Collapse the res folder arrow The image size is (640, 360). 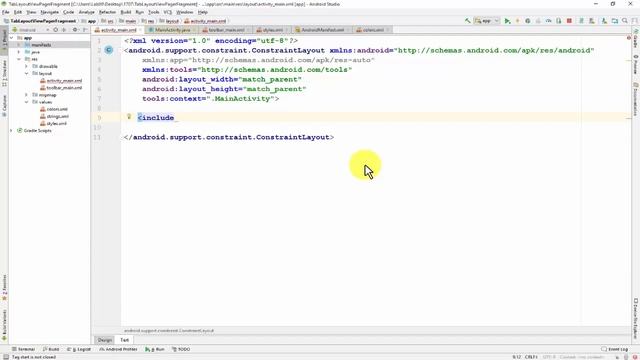pos(19,59)
